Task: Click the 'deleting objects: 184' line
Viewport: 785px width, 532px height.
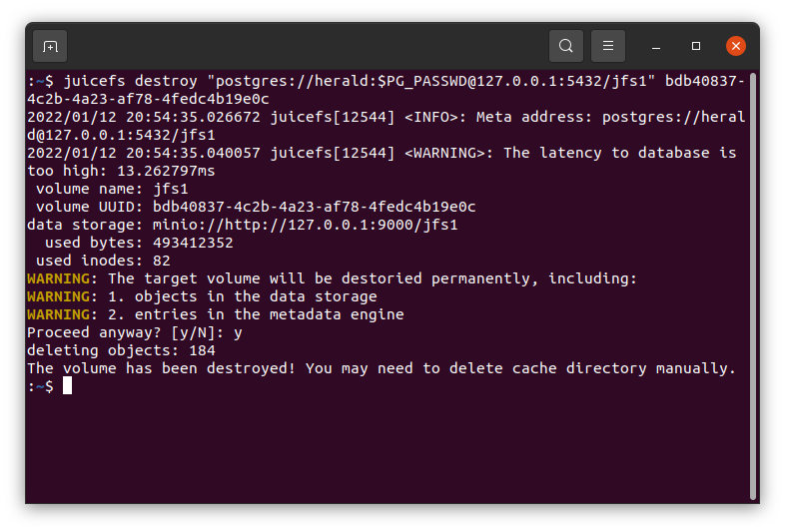Action: pos(121,350)
